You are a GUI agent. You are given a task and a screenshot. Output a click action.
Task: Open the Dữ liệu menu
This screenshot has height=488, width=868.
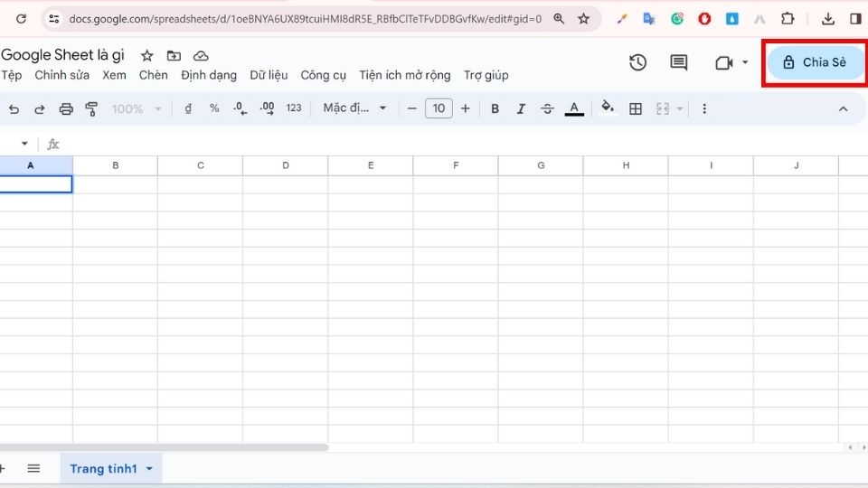tap(269, 75)
